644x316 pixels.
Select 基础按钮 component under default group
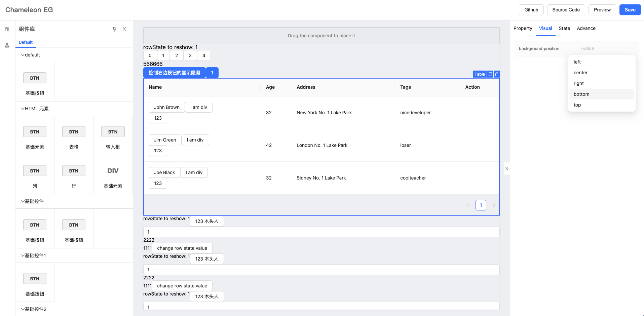pyautogui.click(x=35, y=82)
